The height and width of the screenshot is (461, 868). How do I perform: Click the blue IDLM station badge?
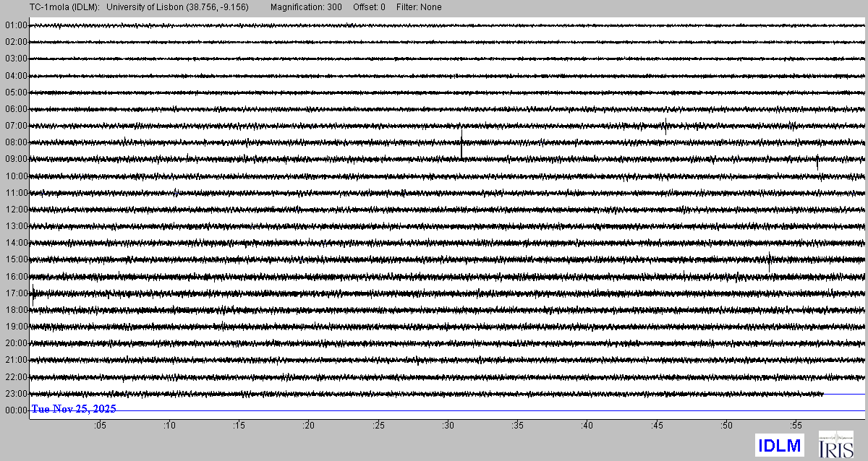pos(779,445)
